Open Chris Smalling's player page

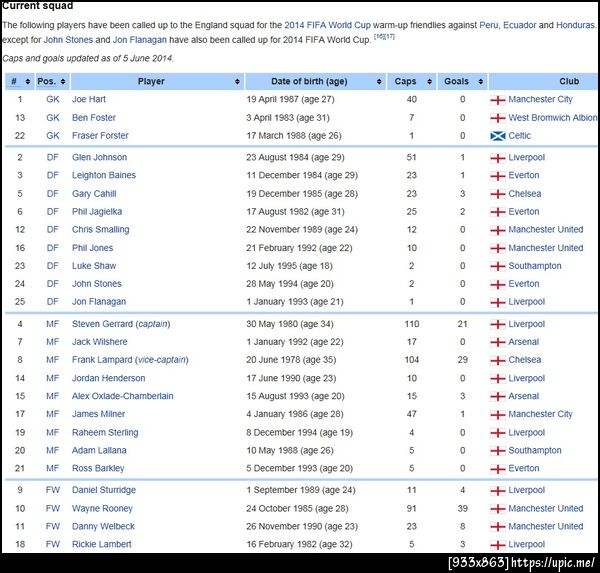coord(101,230)
